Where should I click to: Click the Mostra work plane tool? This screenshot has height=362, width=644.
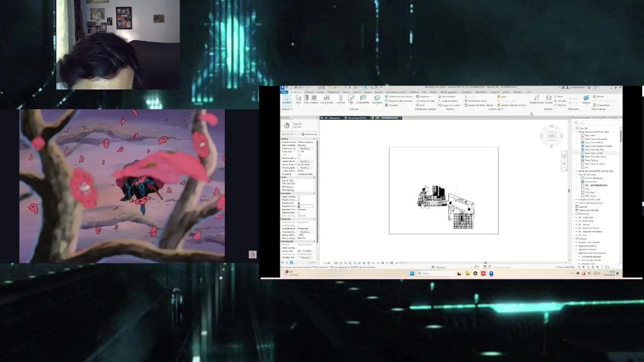coord(598,97)
